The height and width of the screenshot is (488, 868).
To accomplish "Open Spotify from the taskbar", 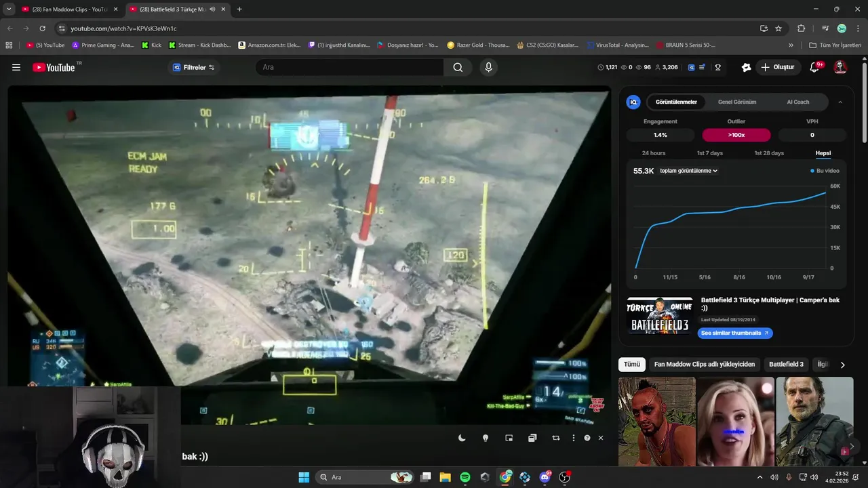I will click(465, 477).
